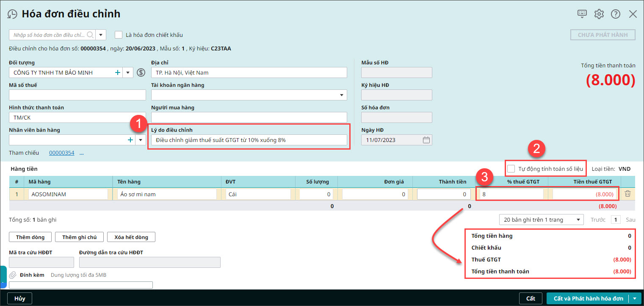
Task: Open the Nhân viên bán hàng dropdown
Action: (141, 140)
